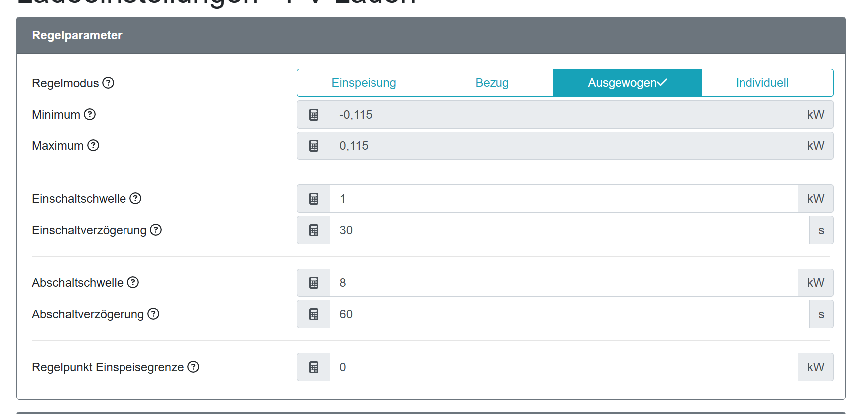Click seconds unit of Einschaltverzögerung row
This screenshot has width=868, height=414.
tap(821, 230)
